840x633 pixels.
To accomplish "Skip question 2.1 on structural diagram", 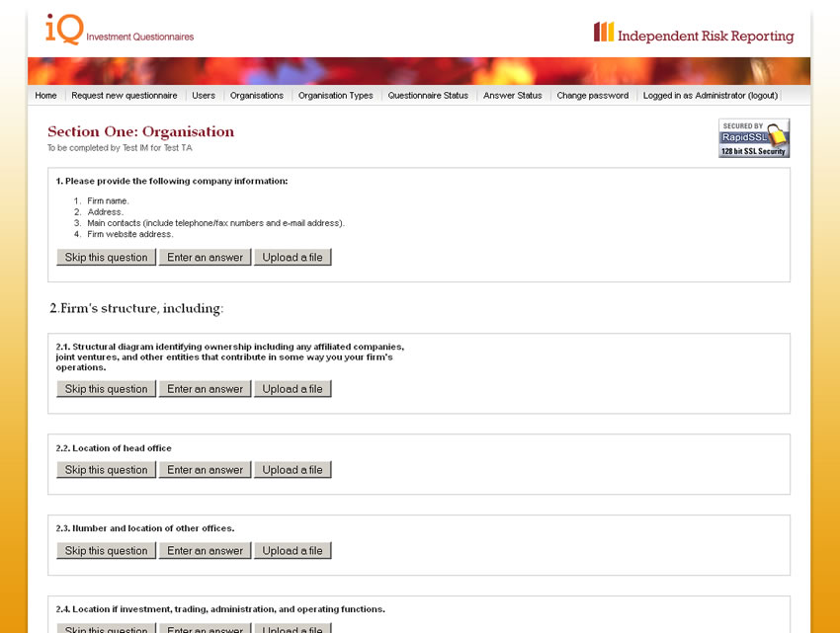I will [107, 389].
